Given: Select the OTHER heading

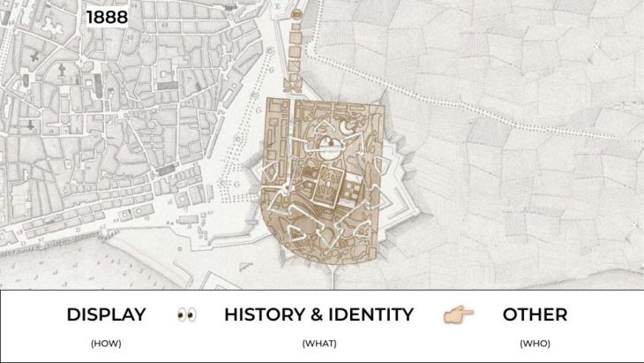Looking at the screenshot, I should pyautogui.click(x=535, y=314).
